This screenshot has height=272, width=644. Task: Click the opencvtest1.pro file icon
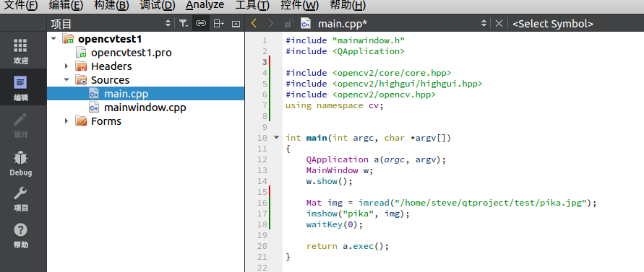tap(82, 53)
